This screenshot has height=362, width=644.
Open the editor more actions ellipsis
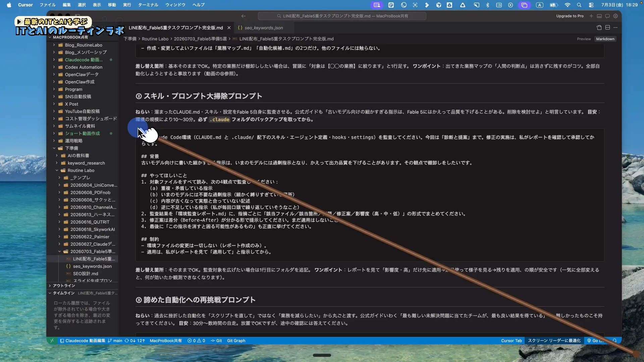[615, 27]
